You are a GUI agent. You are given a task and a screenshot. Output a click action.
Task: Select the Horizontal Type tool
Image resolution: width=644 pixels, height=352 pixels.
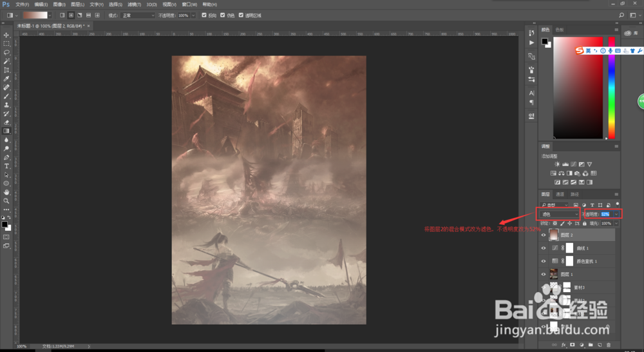(x=6, y=166)
